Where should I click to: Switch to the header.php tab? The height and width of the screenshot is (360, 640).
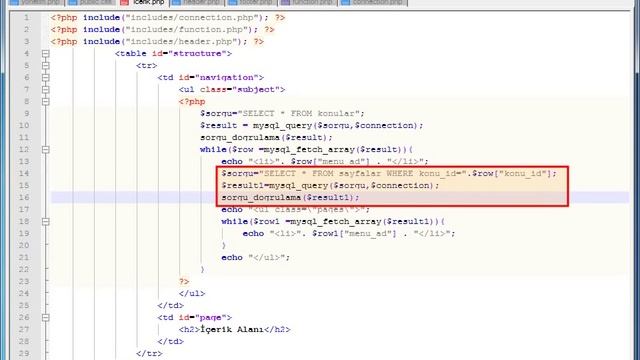(x=198, y=2)
